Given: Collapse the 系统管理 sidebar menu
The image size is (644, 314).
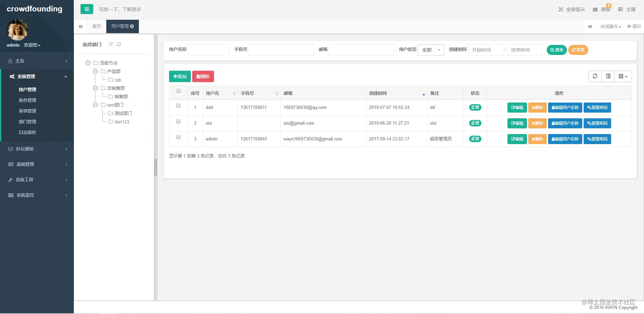Looking at the screenshot, I should (37, 76).
